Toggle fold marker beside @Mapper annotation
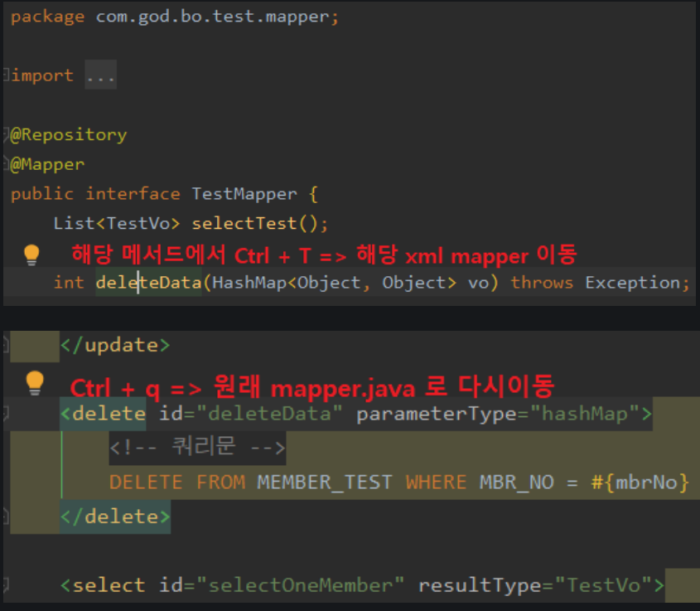The height and width of the screenshot is (611, 700). click(5, 163)
